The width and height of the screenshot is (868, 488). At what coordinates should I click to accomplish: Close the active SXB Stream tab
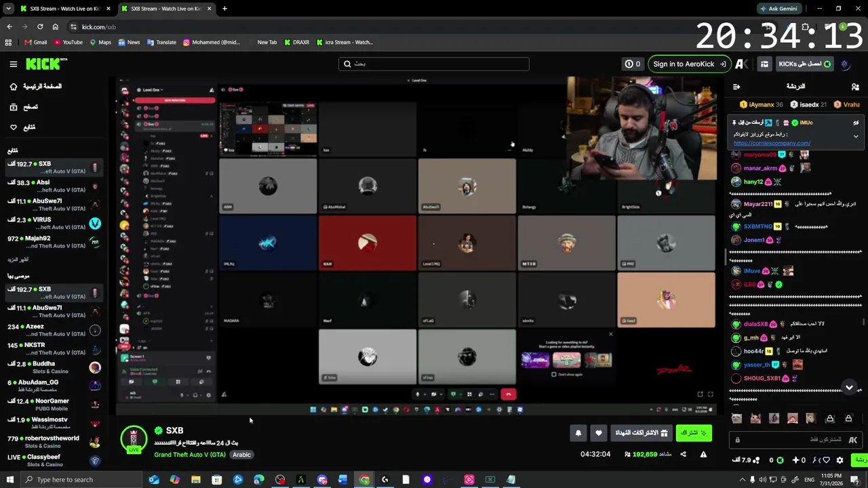(209, 9)
